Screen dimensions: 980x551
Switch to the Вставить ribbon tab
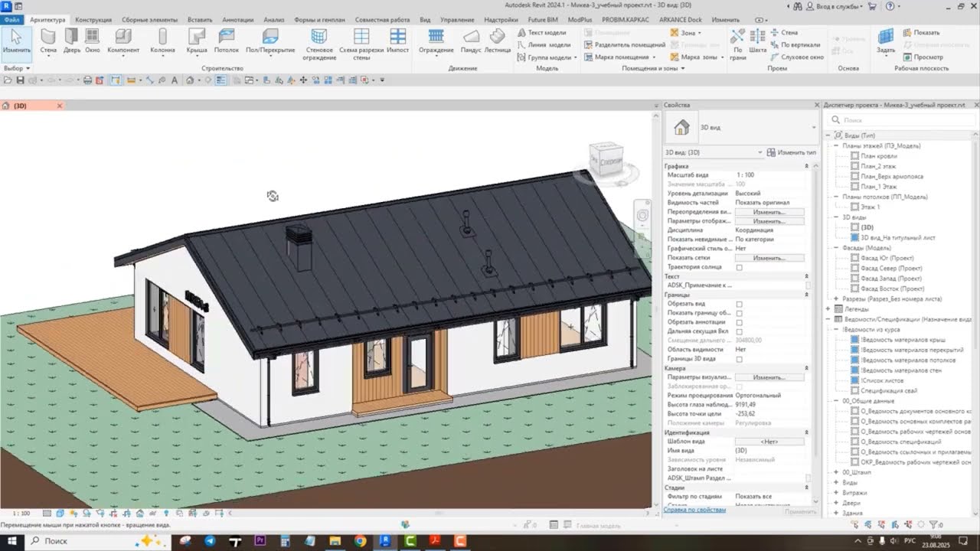point(200,19)
